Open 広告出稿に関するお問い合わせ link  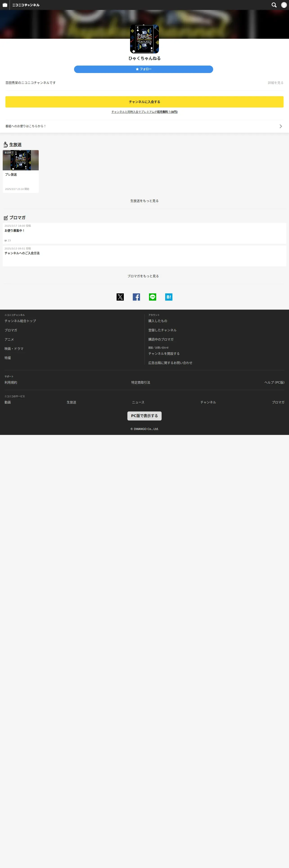[x=170, y=363]
